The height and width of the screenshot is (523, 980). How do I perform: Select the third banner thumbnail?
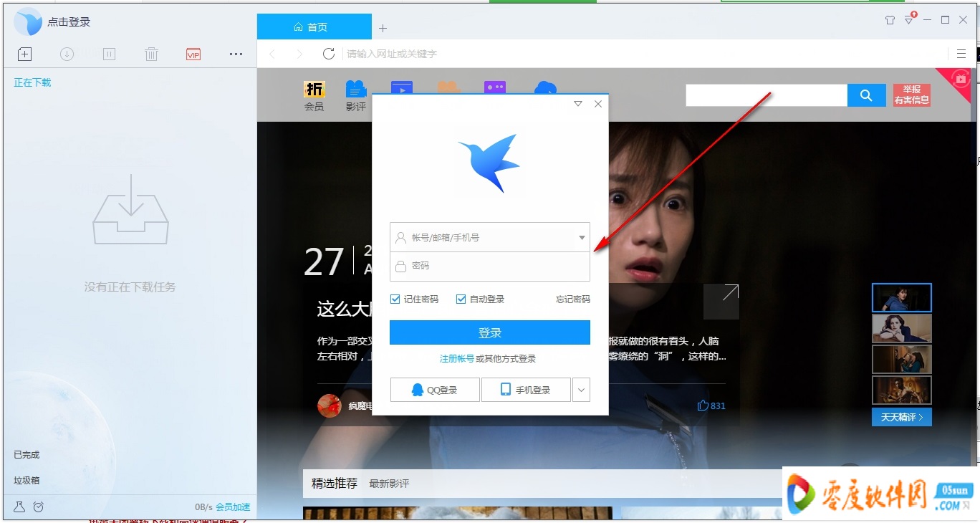(902, 360)
